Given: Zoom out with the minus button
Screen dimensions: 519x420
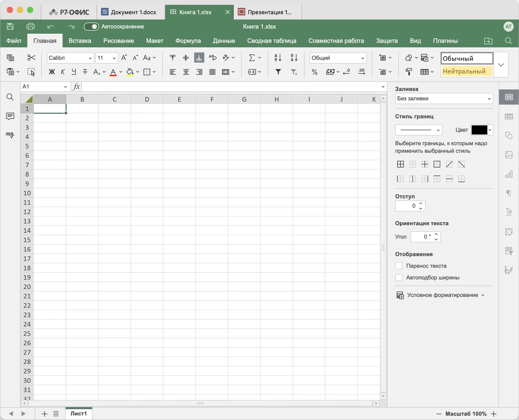Looking at the screenshot, I should click(x=439, y=414).
